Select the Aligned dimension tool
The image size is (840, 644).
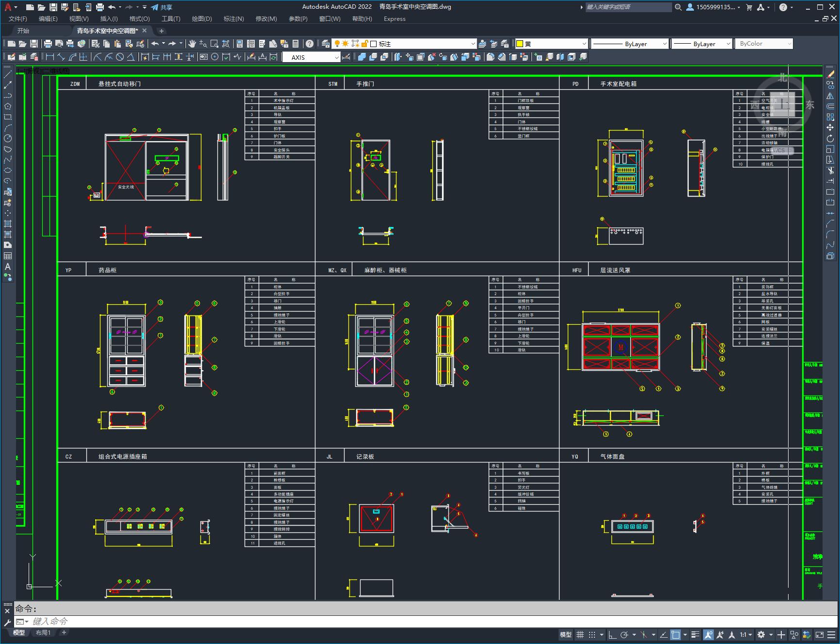[61, 57]
